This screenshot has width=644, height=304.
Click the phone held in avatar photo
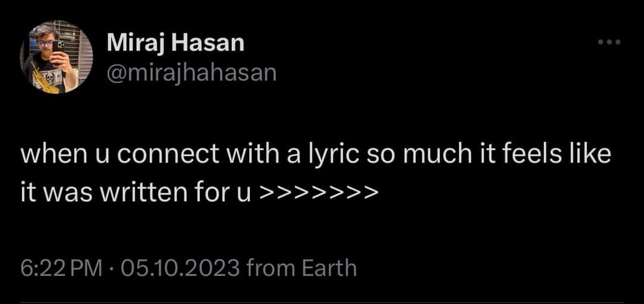[58, 46]
